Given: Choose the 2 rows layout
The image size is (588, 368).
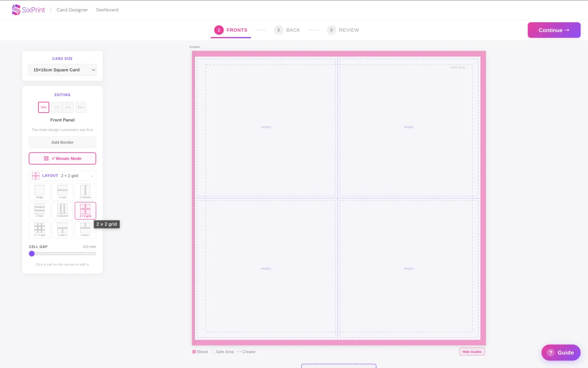Looking at the screenshot, I should pos(63,192).
